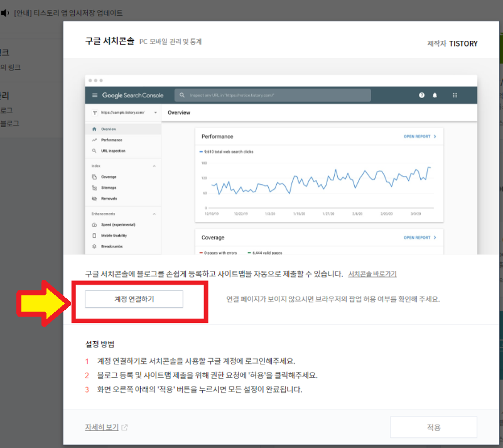Click the 계정 연결하기 button
Image resolution: width=503 pixels, height=448 pixels.
coord(134,299)
